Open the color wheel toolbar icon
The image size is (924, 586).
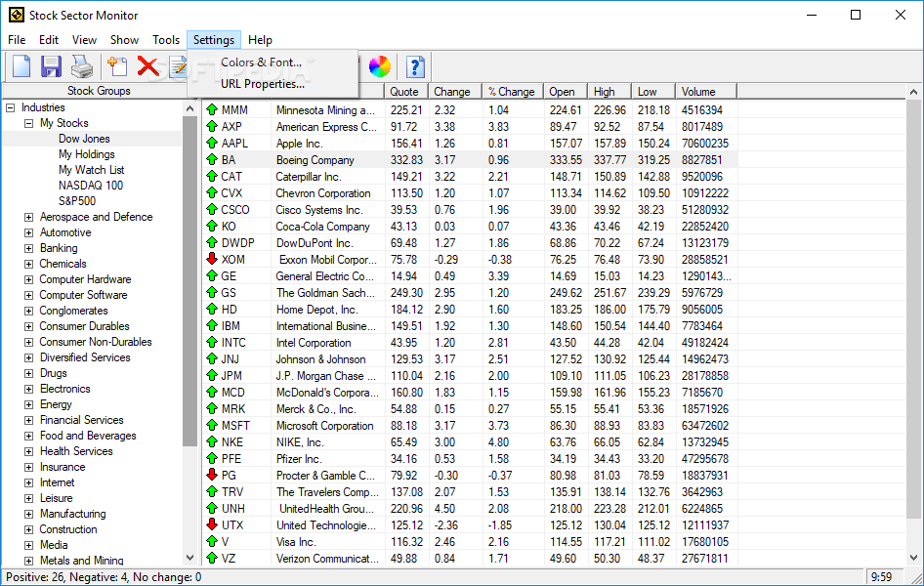380,66
